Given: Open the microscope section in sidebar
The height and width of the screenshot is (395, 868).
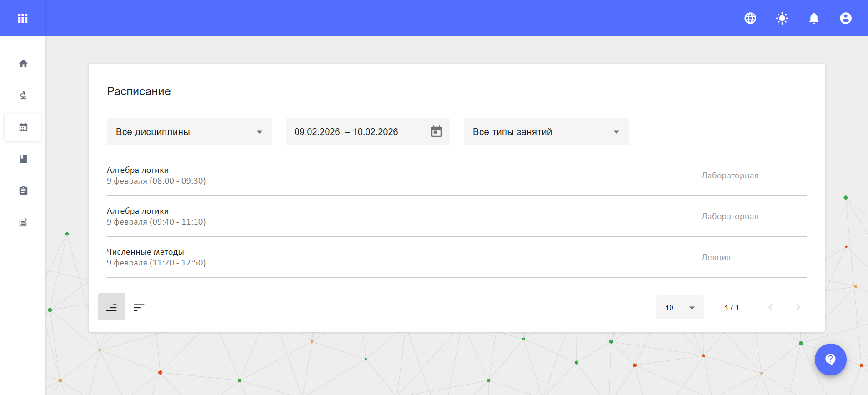Looking at the screenshot, I should pyautogui.click(x=23, y=95).
